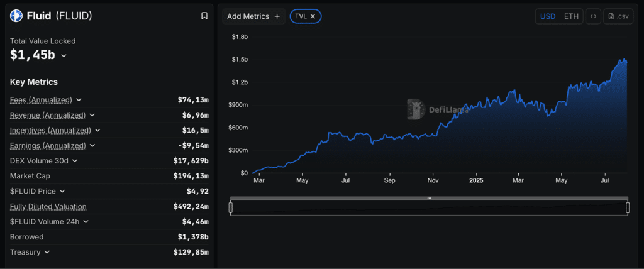The height and width of the screenshot is (269, 644).
Task: Click the Borrowed value $1,378b
Action: pos(193,237)
